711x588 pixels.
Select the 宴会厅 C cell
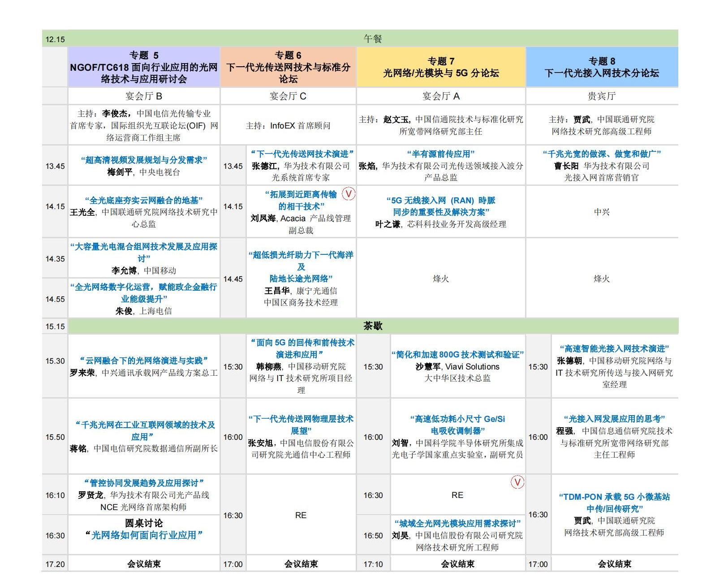(288, 96)
